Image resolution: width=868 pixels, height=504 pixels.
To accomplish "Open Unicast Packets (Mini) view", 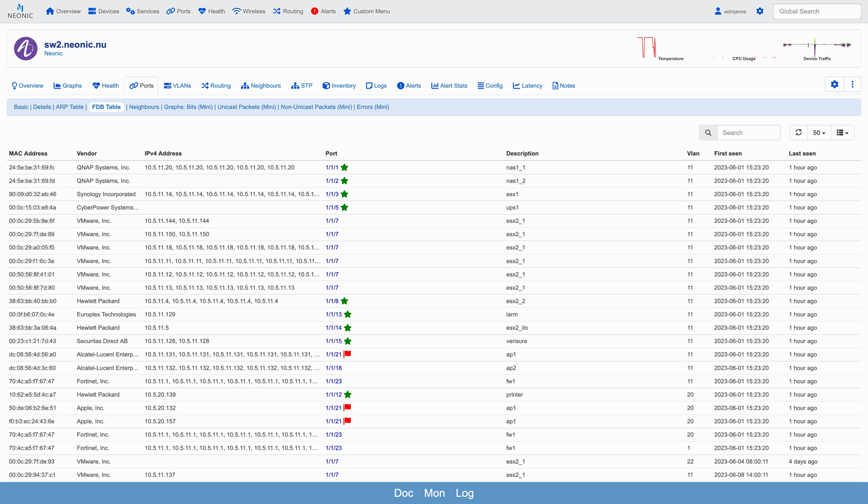I will pyautogui.click(x=246, y=107).
